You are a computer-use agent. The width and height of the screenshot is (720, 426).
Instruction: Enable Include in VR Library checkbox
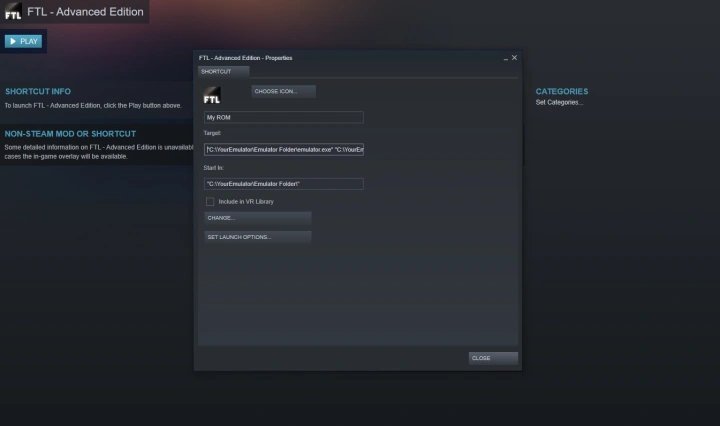pos(210,202)
